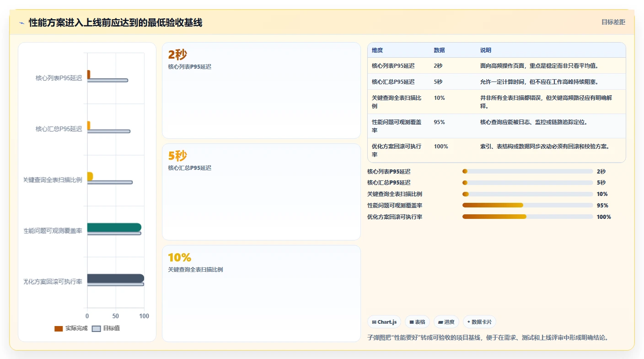The image size is (644, 359).
Task: Click the 性能问题可观测覆盖率 progress bar
Action: click(x=527, y=205)
